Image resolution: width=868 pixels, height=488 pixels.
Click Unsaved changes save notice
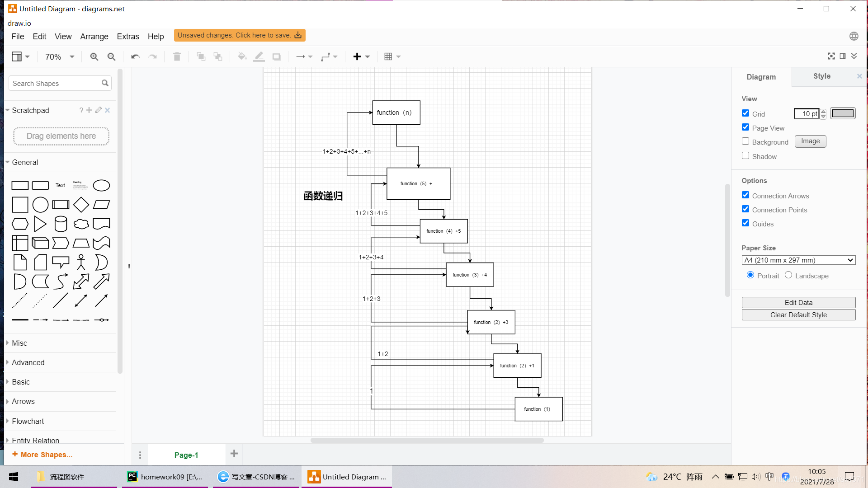(x=239, y=35)
